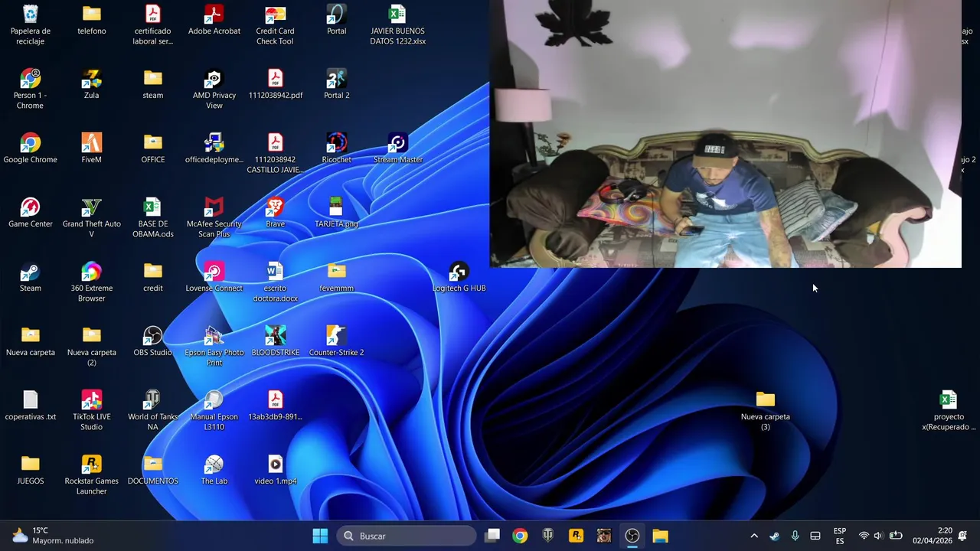Select JAVIER BUENOS DATOS 1232.xlsx file

397,24
